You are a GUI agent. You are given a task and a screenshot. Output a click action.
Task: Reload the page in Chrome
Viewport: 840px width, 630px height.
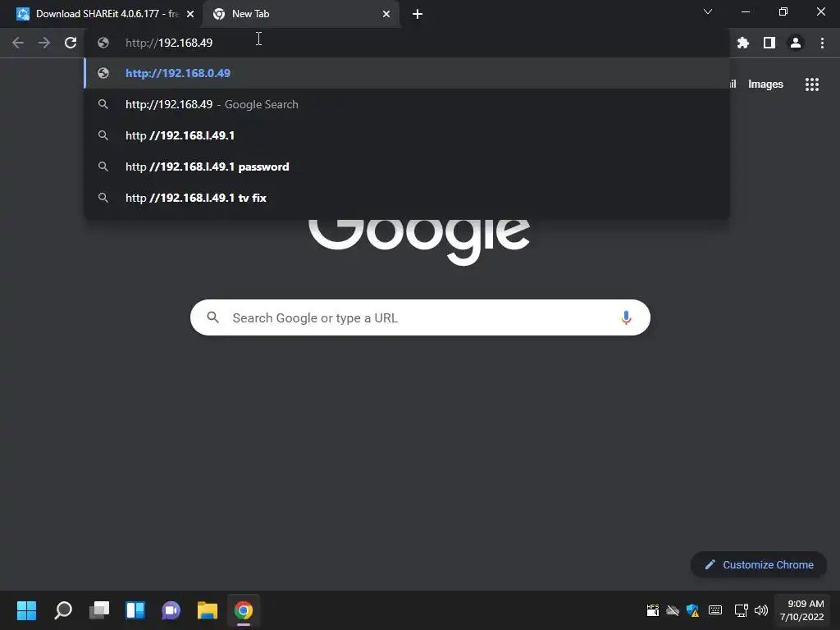point(71,43)
